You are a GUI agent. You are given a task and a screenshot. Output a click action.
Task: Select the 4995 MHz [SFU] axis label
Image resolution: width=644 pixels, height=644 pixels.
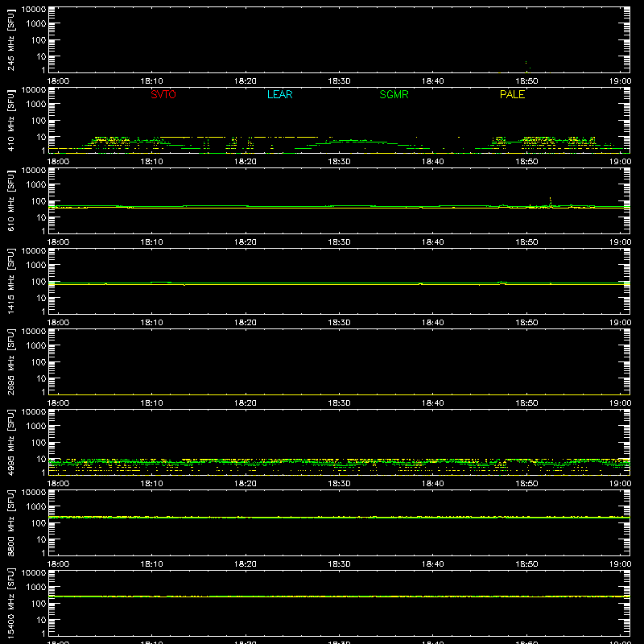point(11,442)
